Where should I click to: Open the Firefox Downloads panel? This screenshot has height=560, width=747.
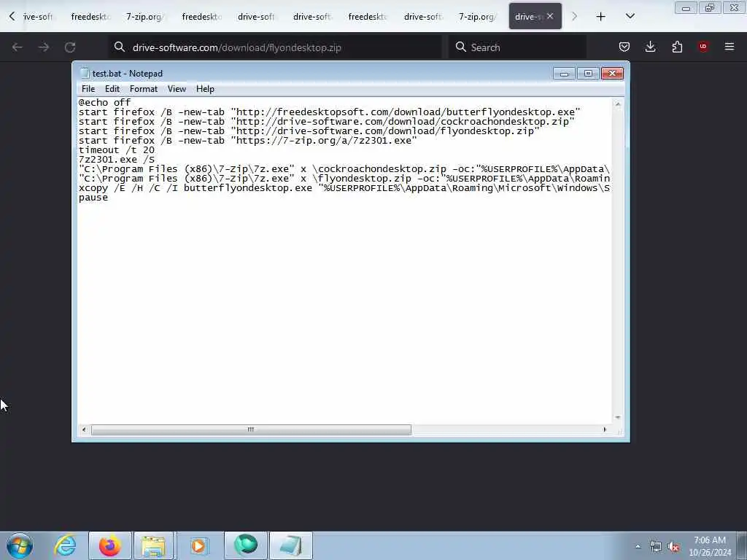pos(650,47)
